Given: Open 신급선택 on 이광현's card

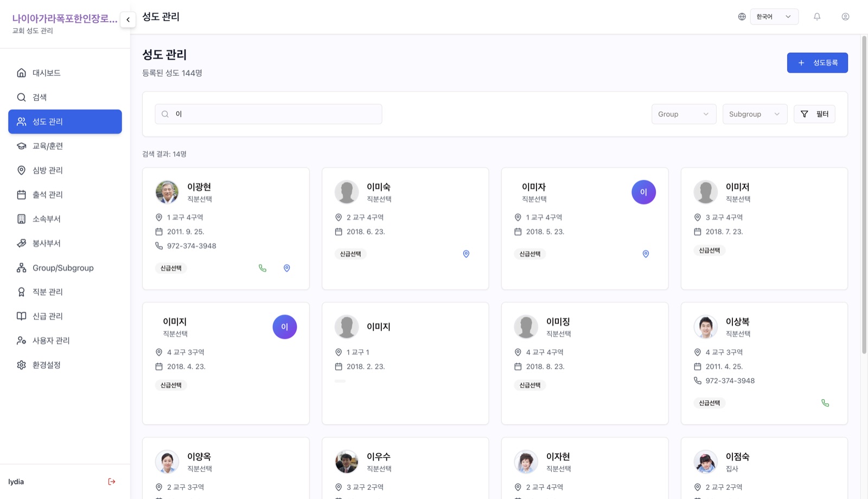Looking at the screenshot, I should pyautogui.click(x=171, y=268).
